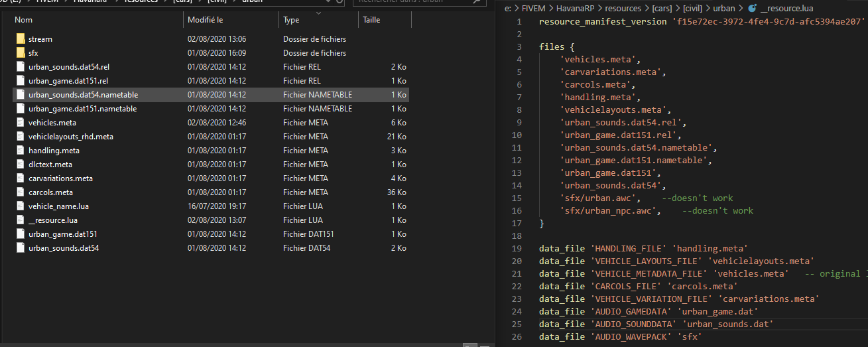
Task: Click file icon of handling.meta
Action: (x=20, y=151)
